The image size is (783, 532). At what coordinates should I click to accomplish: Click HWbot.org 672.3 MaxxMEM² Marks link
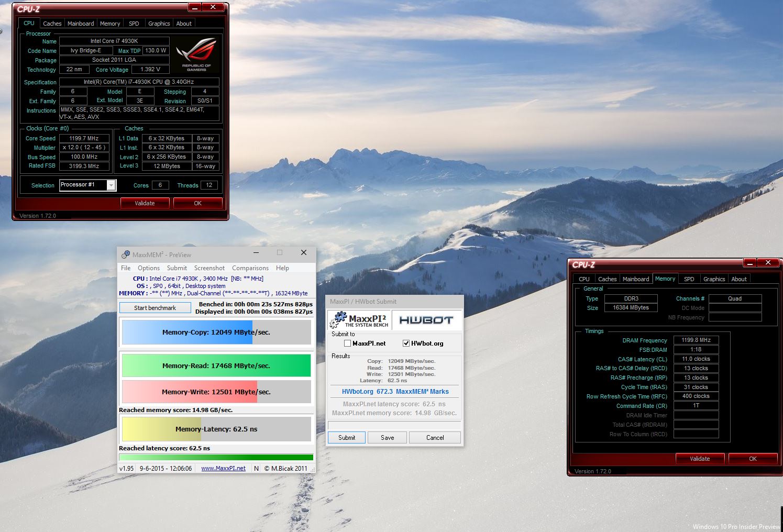[395, 392]
